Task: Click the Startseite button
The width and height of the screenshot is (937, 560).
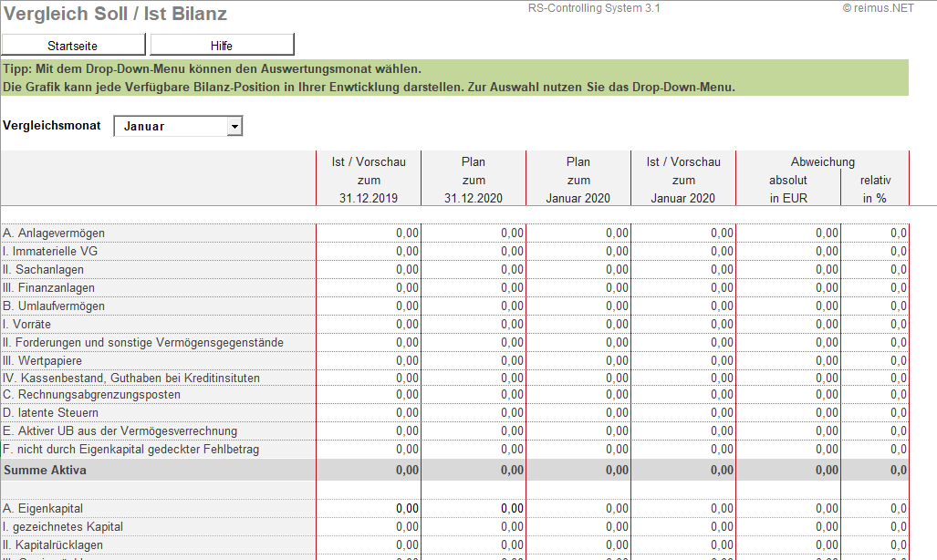Action: point(73,45)
